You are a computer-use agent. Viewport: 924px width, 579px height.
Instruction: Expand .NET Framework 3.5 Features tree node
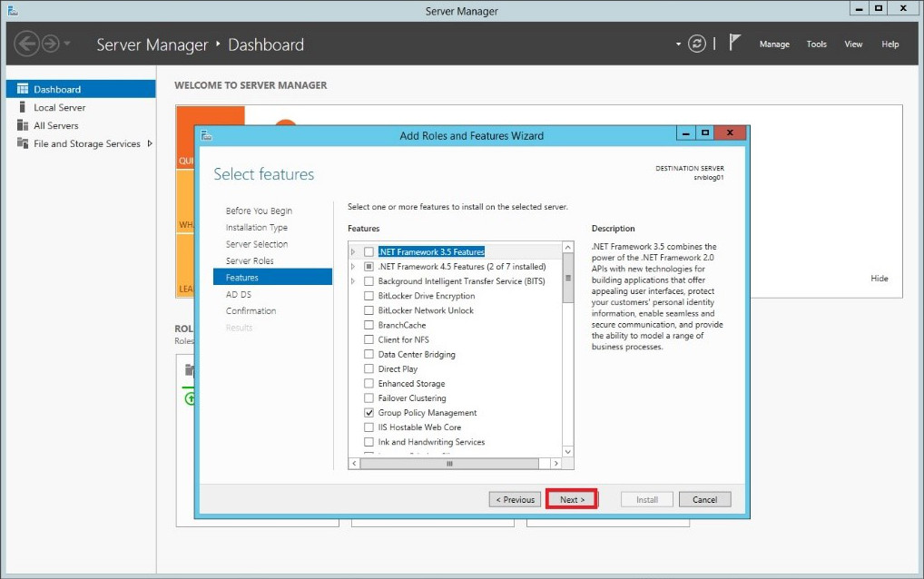click(x=353, y=252)
